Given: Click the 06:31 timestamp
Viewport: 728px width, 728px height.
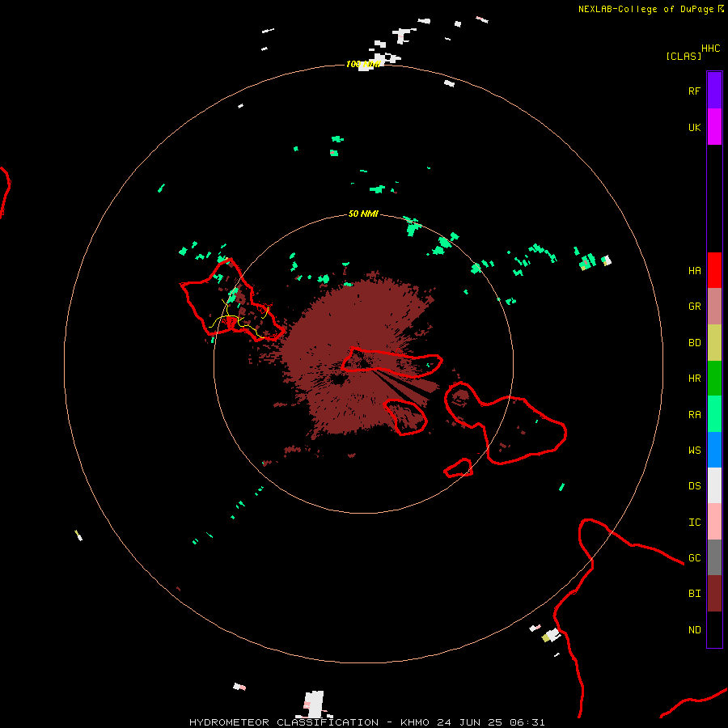Looking at the screenshot, I should coord(527,722).
